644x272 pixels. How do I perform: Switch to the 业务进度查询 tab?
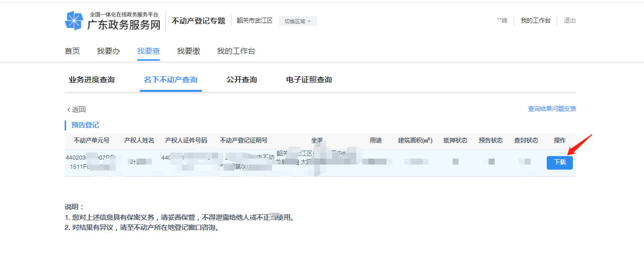coord(92,80)
